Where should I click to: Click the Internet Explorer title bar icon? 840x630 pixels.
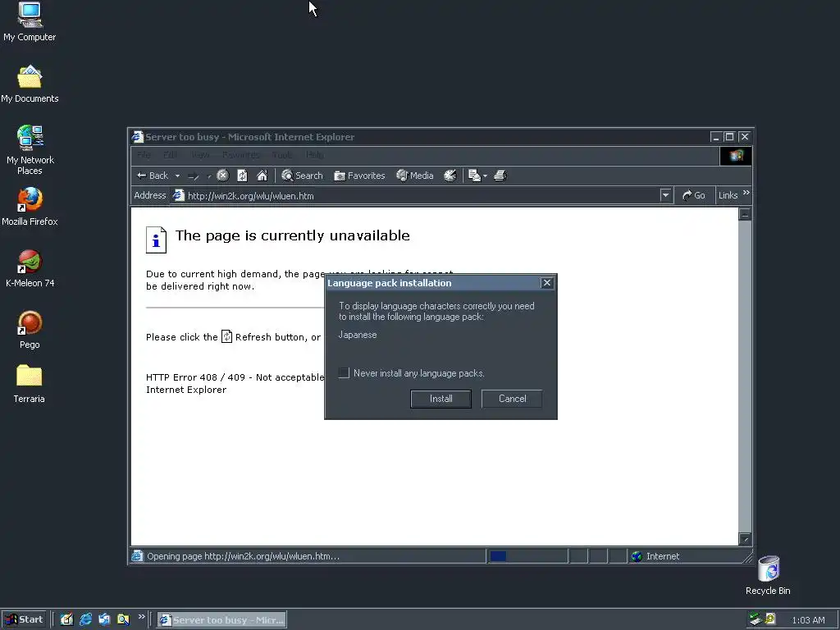pos(138,137)
